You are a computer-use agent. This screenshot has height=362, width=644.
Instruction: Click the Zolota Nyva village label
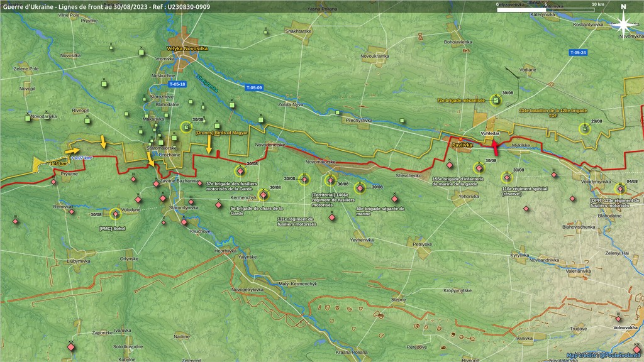291,105
